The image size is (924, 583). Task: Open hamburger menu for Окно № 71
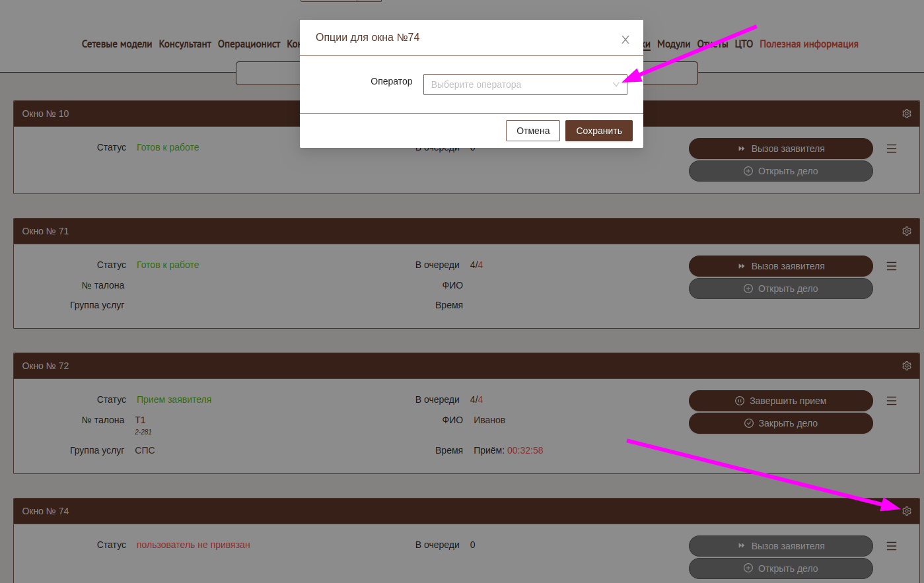(891, 266)
